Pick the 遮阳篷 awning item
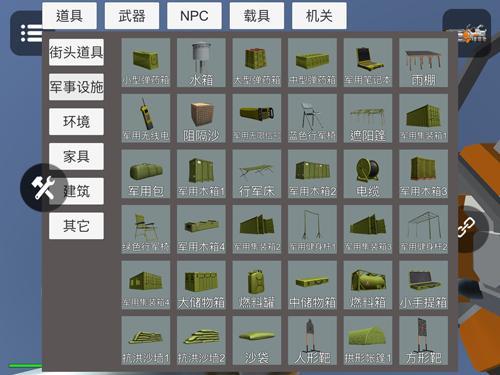This screenshot has height=375, width=500. point(368,118)
